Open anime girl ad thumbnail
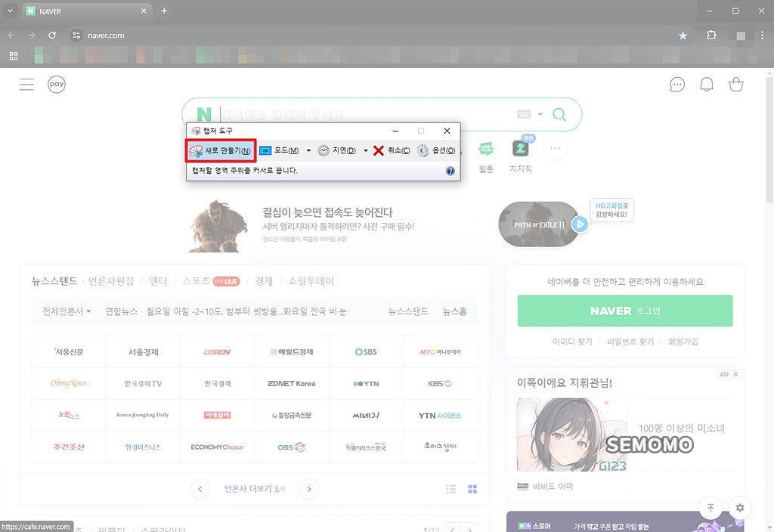This screenshot has height=532, width=774. pos(571,435)
